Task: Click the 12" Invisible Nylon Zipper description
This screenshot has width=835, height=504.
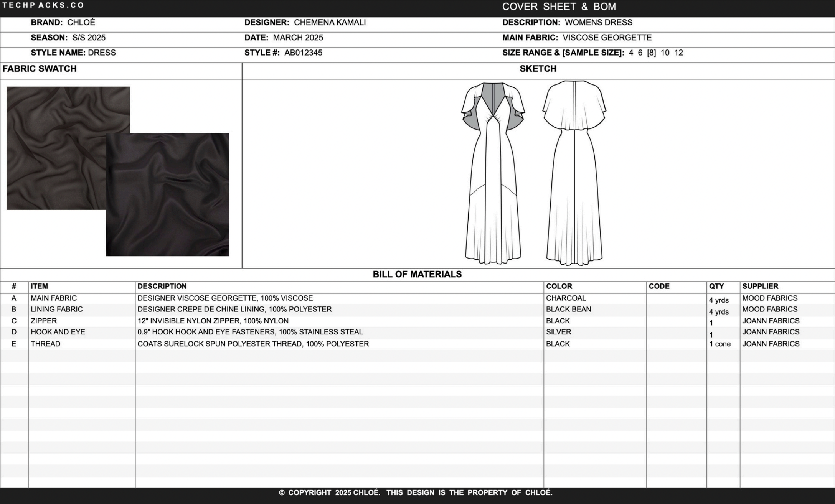Action: pos(213,321)
